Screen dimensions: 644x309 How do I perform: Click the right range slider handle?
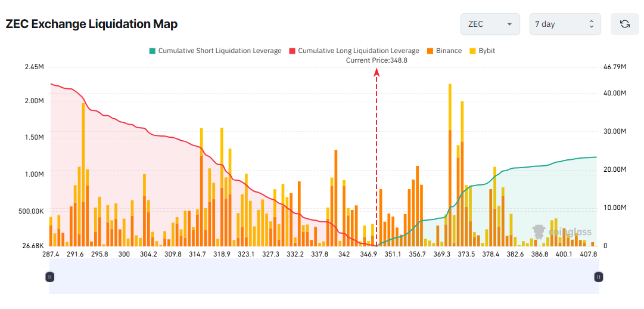pos(599,277)
